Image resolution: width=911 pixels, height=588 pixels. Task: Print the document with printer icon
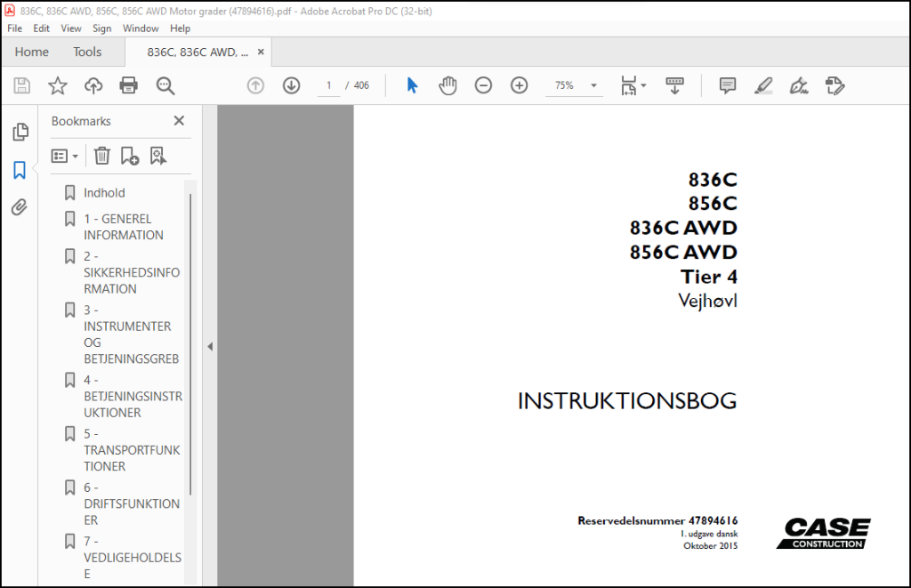point(128,86)
